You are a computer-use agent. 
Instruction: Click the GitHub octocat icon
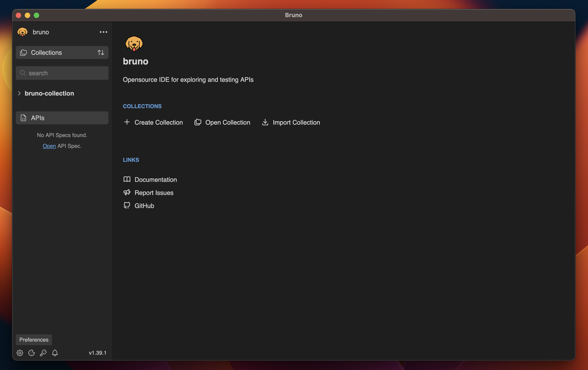[127, 206]
